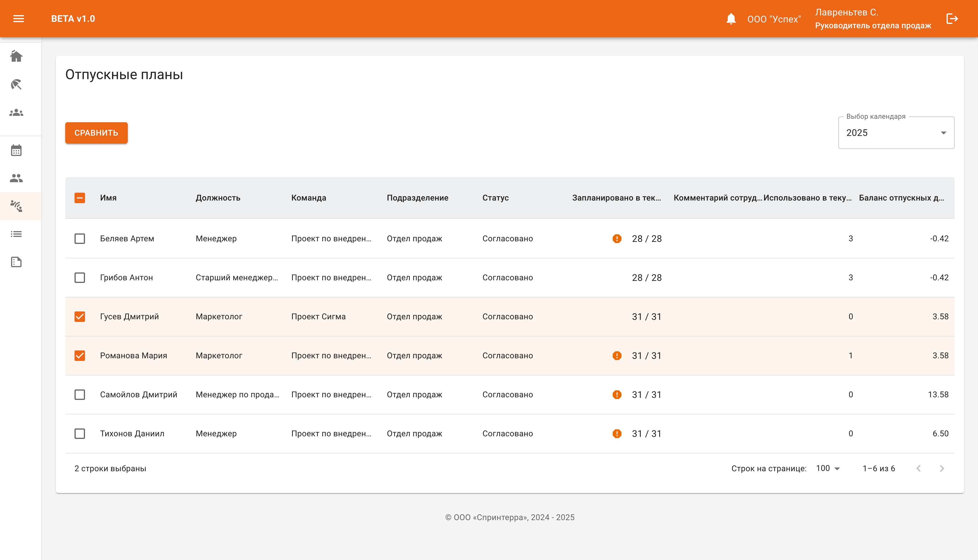The image size is (978, 560).
Task: Check the Беляев Артем row checkbox
Action: click(80, 238)
